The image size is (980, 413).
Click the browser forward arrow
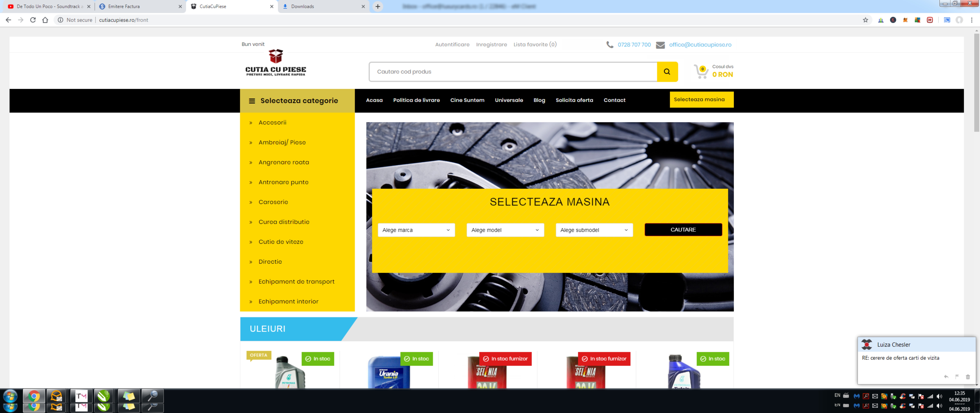coord(21,20)
